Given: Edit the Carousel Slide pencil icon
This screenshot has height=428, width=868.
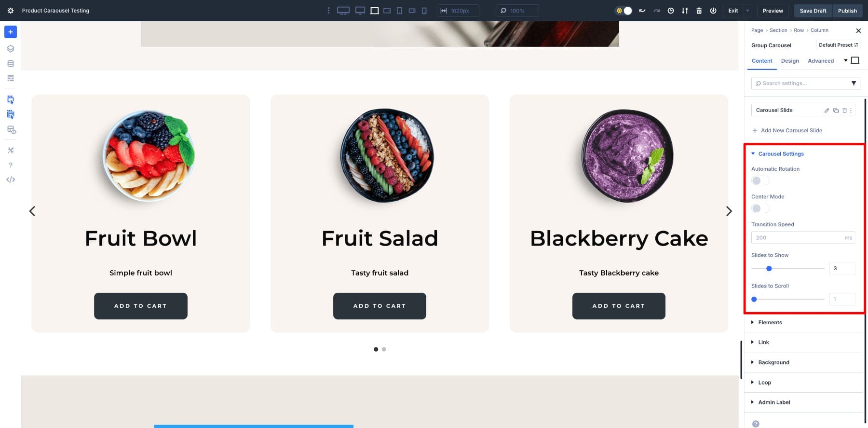Looking at the screenshot, I should click(827, 110).
